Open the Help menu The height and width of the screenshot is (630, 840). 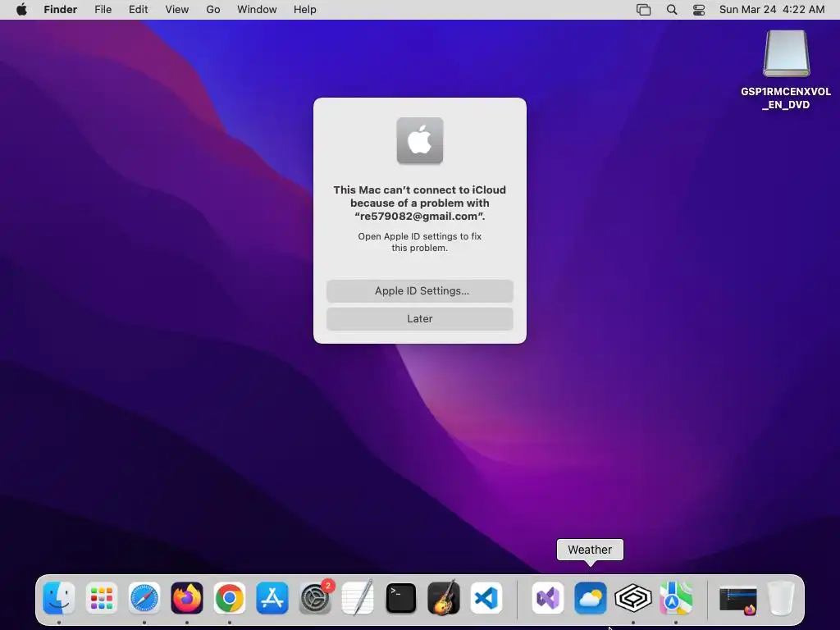click(305, 10)
